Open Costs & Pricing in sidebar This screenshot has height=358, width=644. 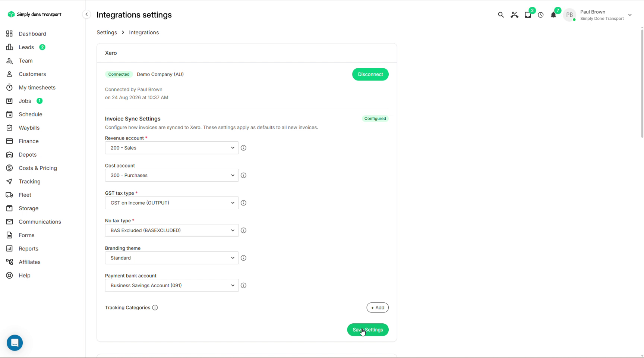click(x=38, y=168)
